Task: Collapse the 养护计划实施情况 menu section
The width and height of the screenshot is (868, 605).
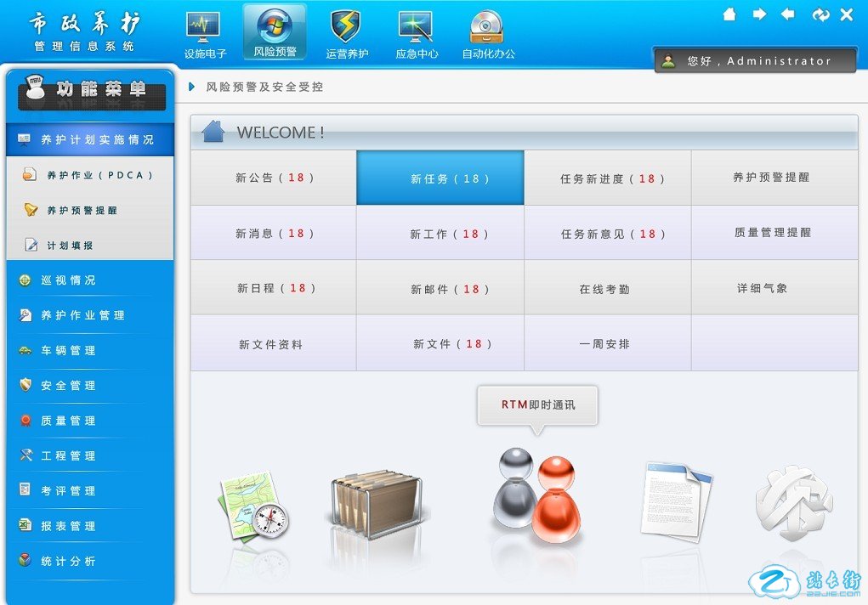Action: pos(90,139)
